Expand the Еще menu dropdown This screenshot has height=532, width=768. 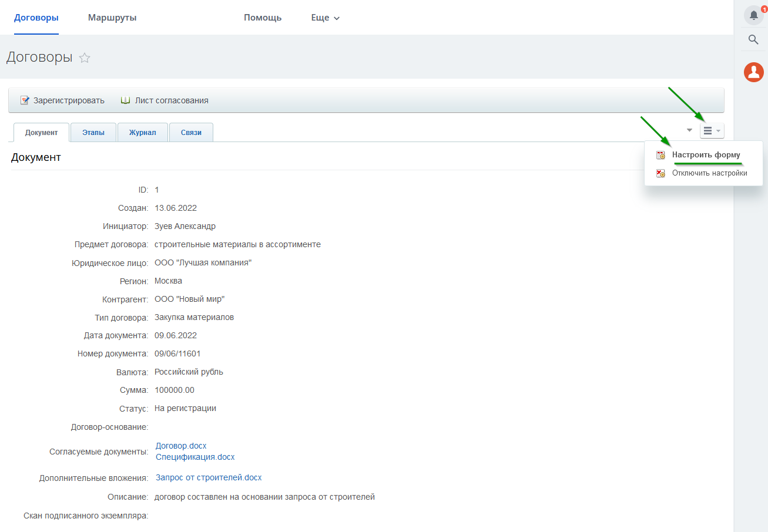coord(326,18)
